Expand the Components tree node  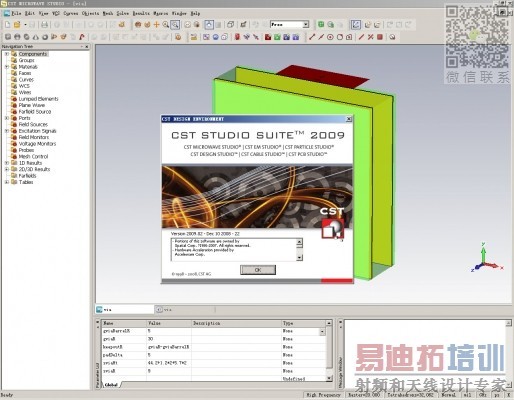pyautogui.click(x=7, y=54)
